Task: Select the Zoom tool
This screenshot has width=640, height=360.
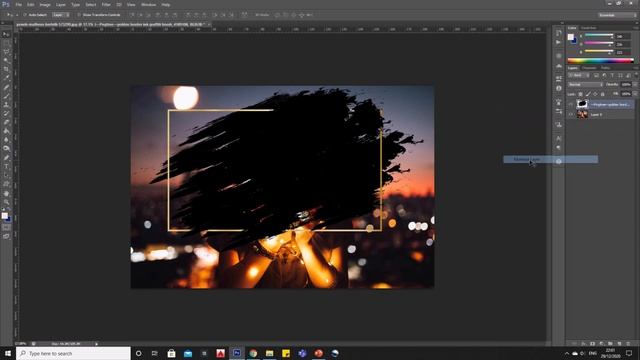Action: tap(6, 202)
